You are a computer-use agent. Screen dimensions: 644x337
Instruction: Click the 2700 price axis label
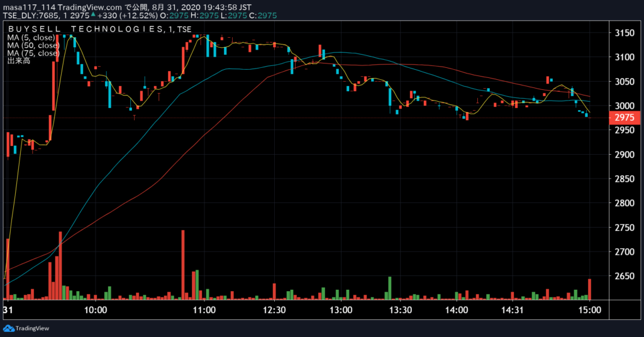625,251
